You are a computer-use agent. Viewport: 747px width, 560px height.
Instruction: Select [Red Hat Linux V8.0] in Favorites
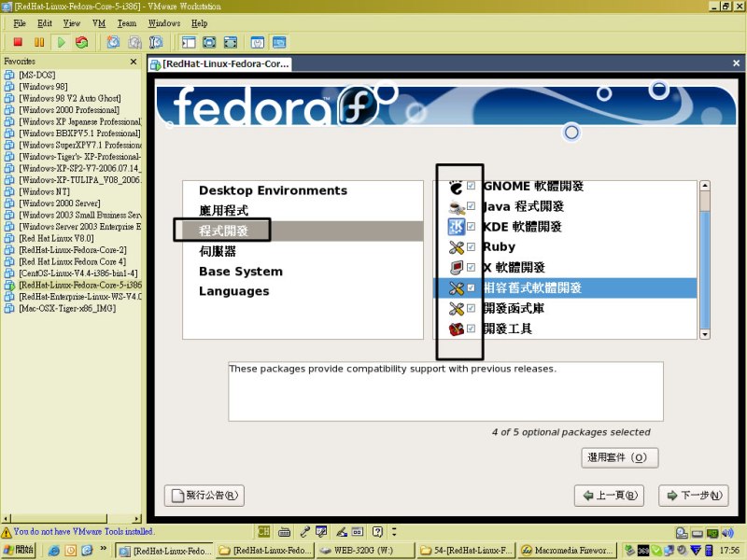56,238
